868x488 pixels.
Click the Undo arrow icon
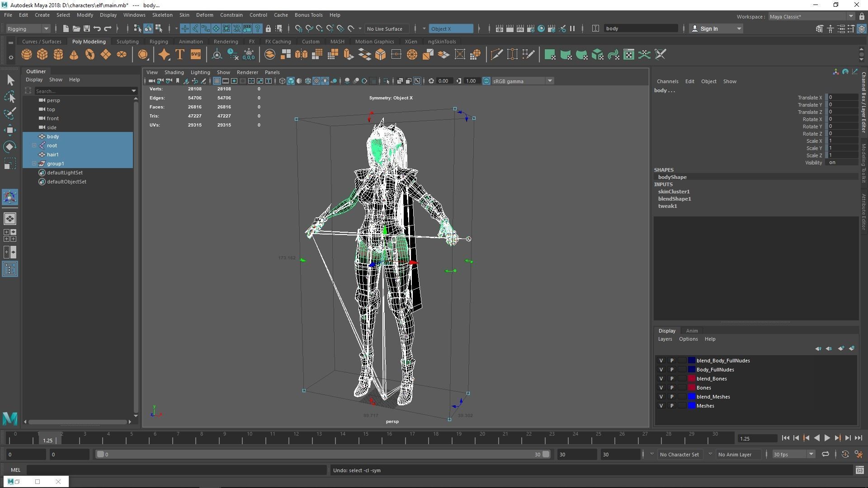click(97, 28)
